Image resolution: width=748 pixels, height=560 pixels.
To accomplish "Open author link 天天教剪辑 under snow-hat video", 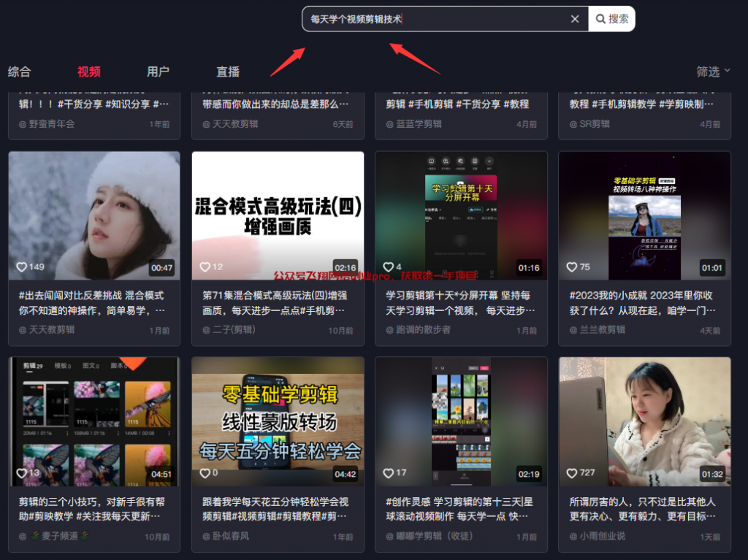I will (51, 330).
